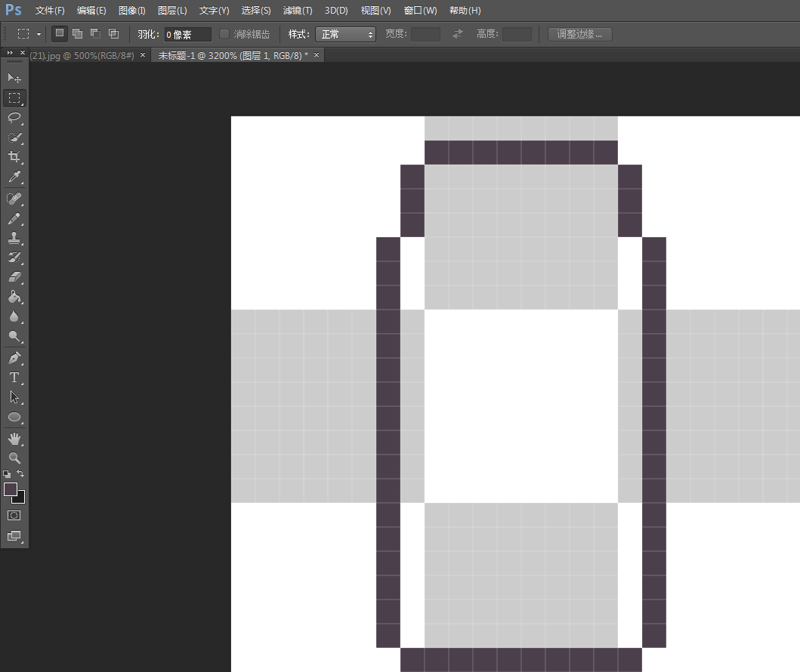Swap width and height values
Viewport: 800px width, 672px height.
pyautogui.click(x=458, y=34)
